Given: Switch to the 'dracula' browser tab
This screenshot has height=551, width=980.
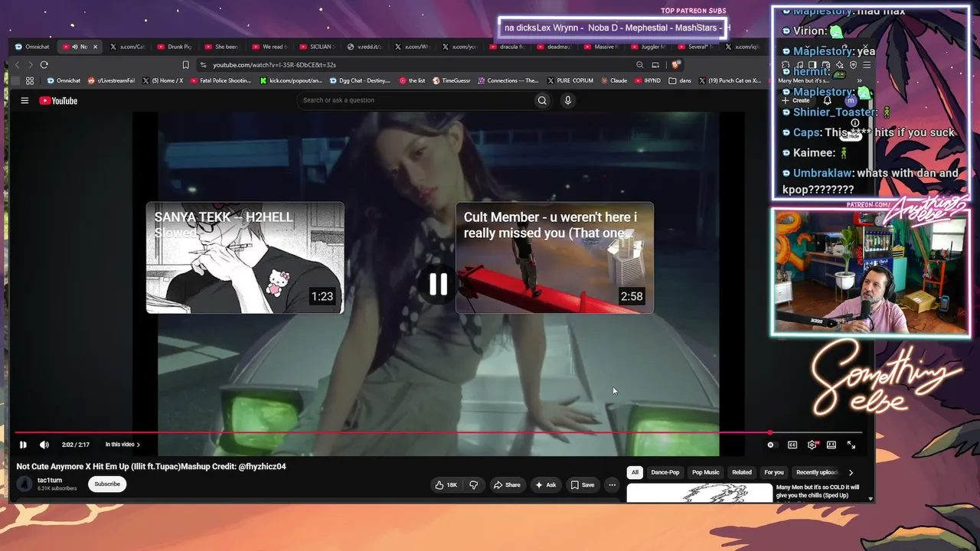Looking at the screenshot, I should [508, 47].
